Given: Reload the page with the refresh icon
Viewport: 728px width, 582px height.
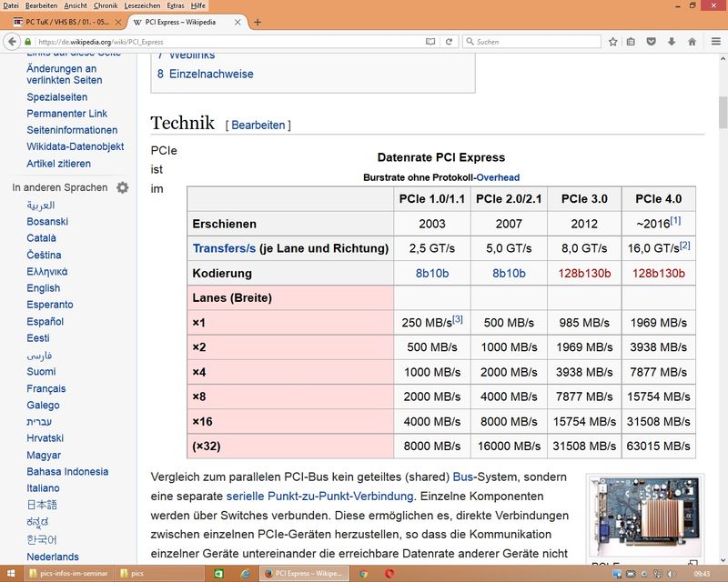Looking at the screenshot, I should tap(450, 41).
